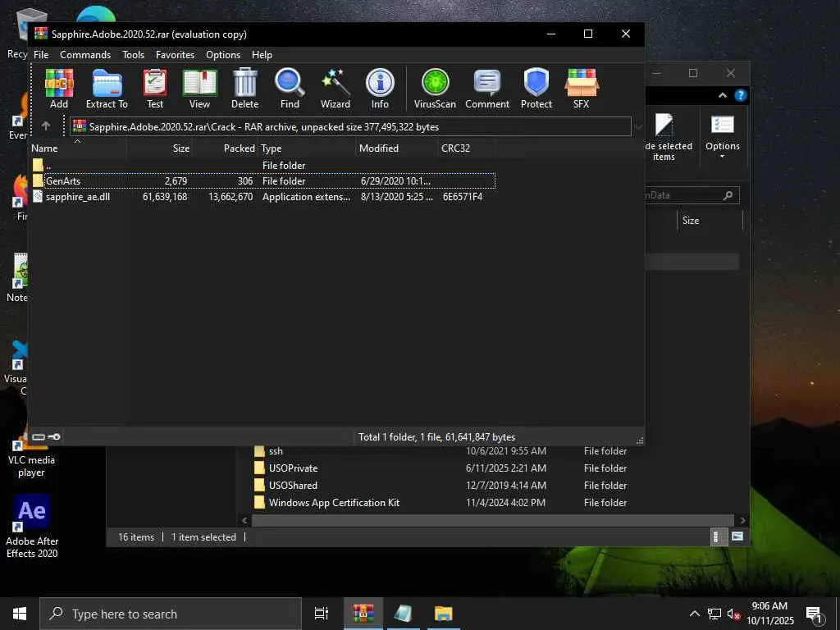Sort files by the Name column
The width and height of the screenshot is (840, 630).
pyautogui.click(x=78, y=148)
